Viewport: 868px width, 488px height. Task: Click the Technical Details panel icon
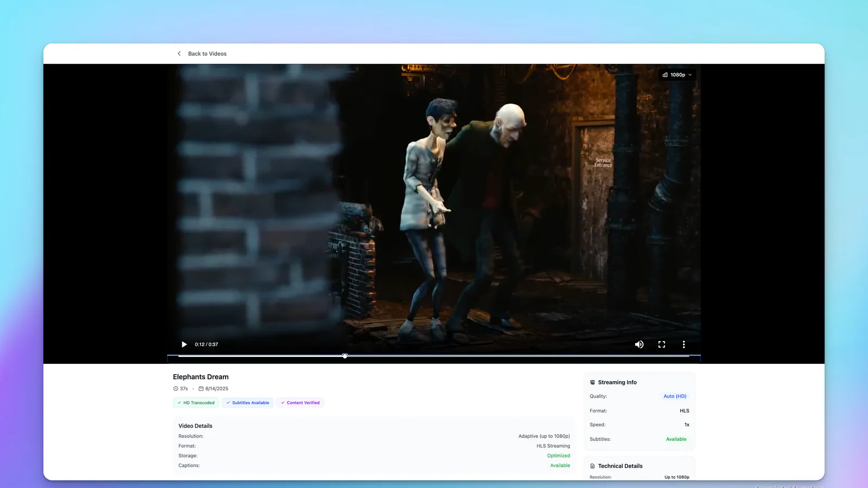[592, 466]
